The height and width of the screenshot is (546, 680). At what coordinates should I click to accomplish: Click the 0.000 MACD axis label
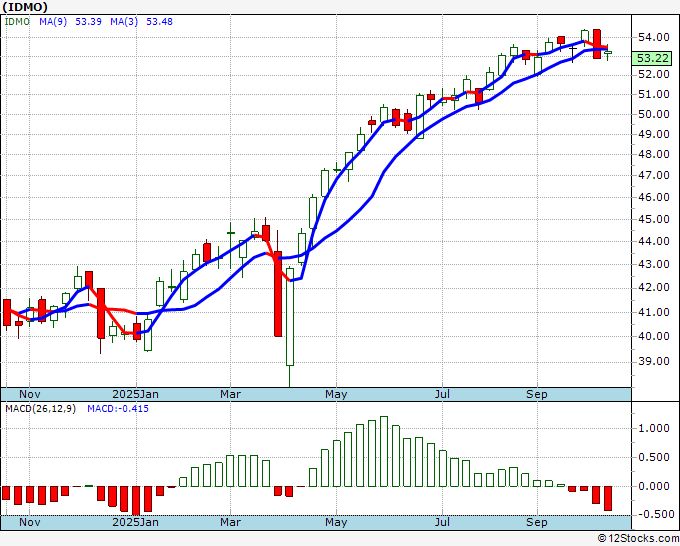coord(654,487)
